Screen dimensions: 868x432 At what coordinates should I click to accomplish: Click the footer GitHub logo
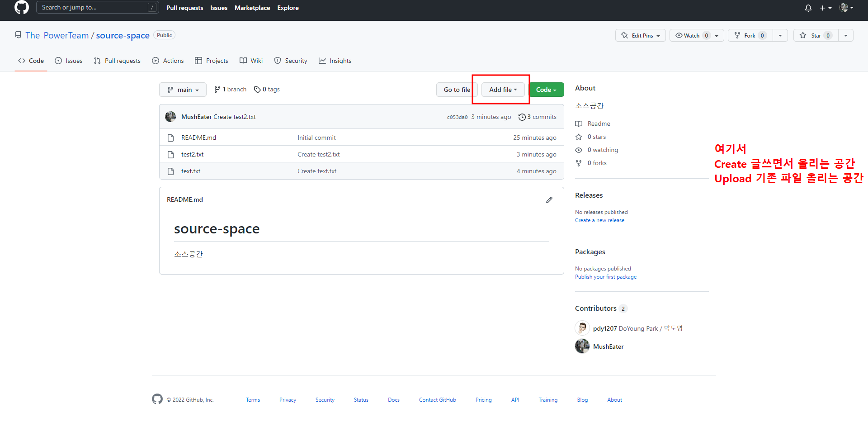(x=157, y=399)
